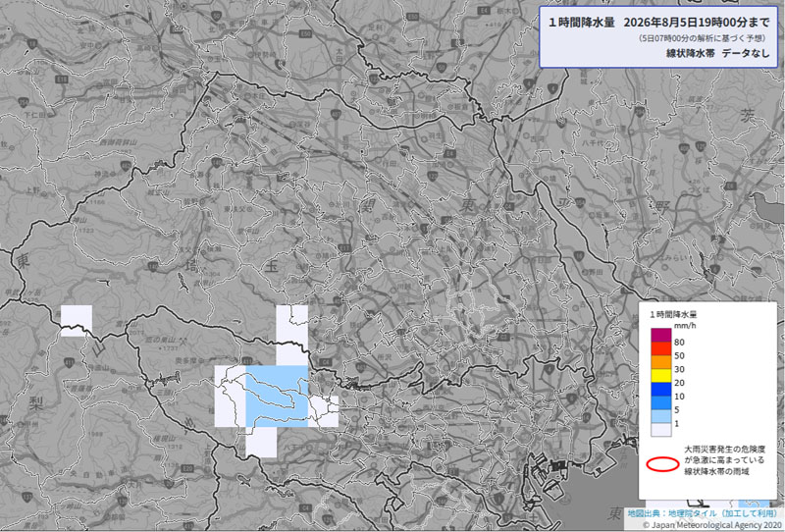The image size is (785, 532).
Task: Select the magenta swatch above 80
Action: point(660,335)
